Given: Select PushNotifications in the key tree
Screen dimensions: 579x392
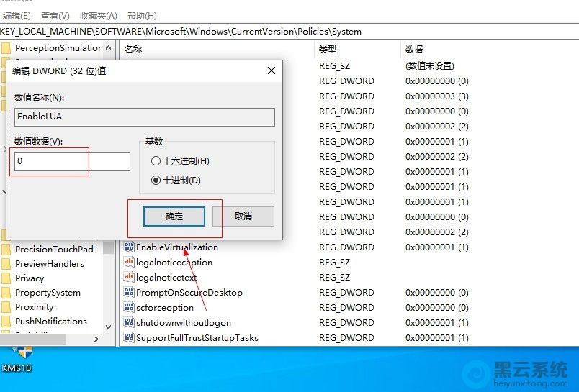Looking at the screenshot, I should point(51,322).
